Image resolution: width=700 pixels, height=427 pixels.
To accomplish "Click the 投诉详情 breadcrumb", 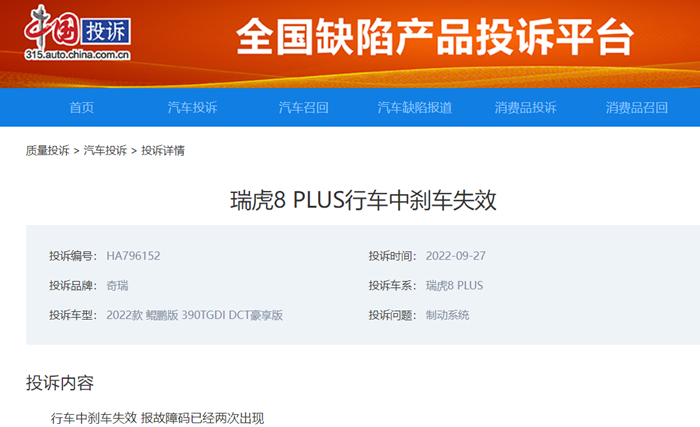I will tap(163, 151).
